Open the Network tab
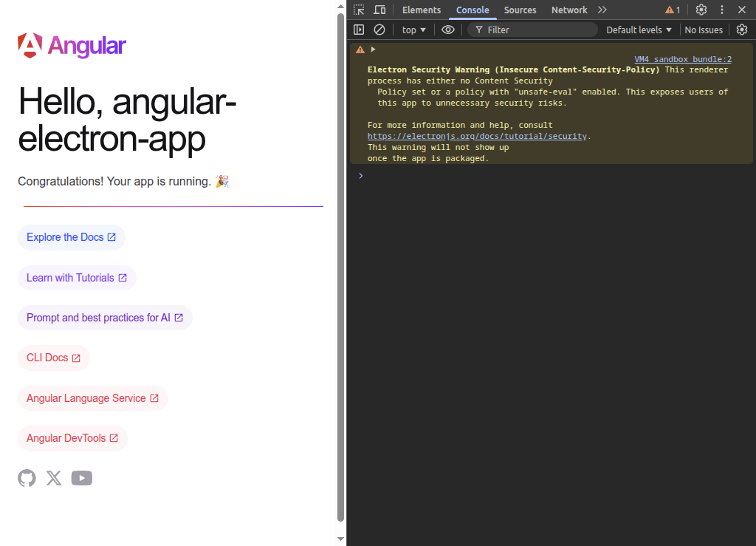The width and height of the screenshot is (756, 546). point(569,10)
